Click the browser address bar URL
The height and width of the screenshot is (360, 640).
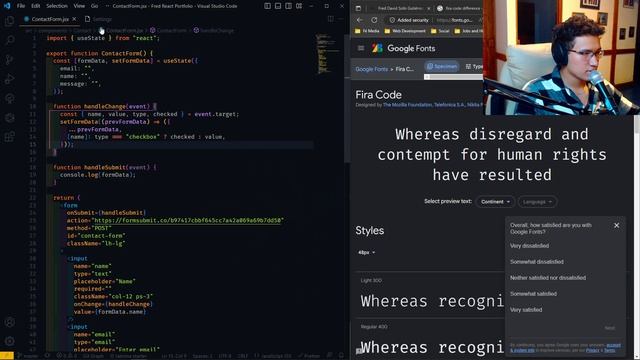tap(455, 20)
